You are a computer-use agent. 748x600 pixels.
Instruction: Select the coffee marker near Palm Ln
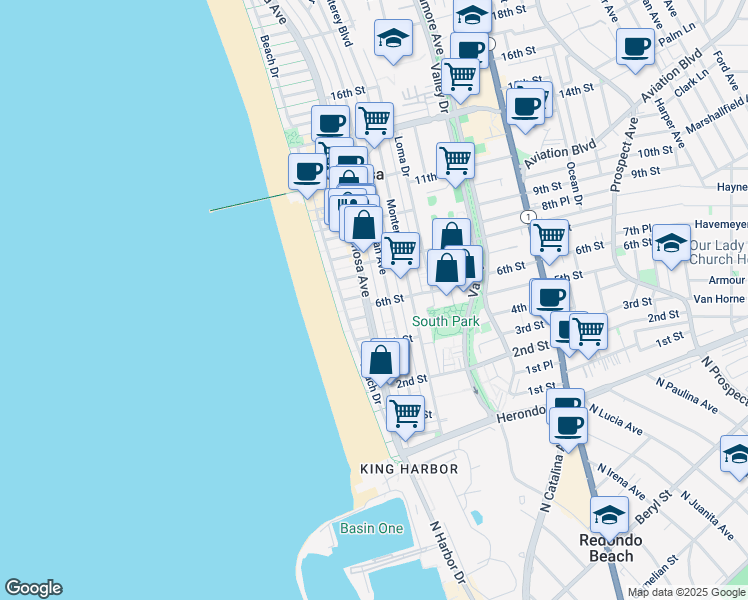(x=635, y=46)
